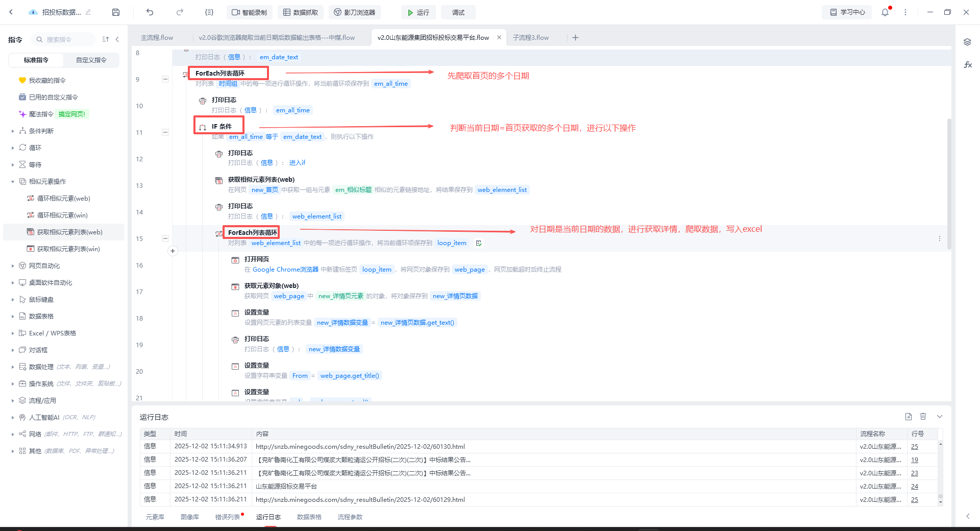
Task: Click the edit icon next to loop_item
Action: click(x=479, y=243)
